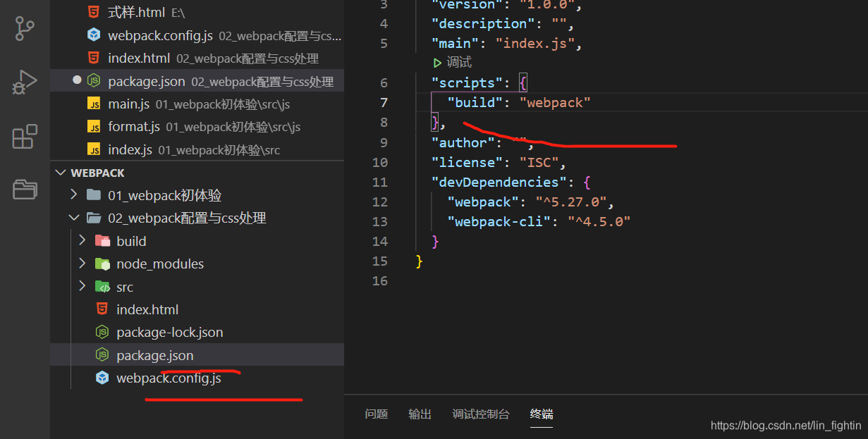
Task: Click the 调试 debug code lens link
Action: 459,63
